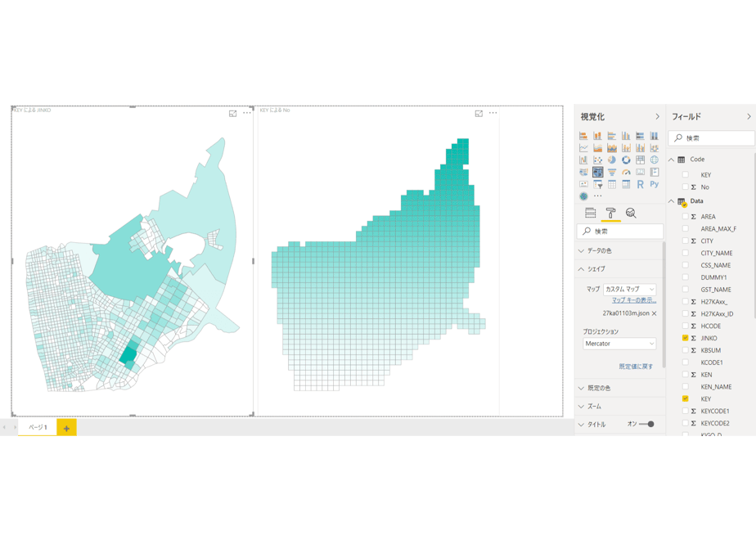756x540 pixels.
Task: Select the R script visual icon
Action: click(x=641, y=184)
